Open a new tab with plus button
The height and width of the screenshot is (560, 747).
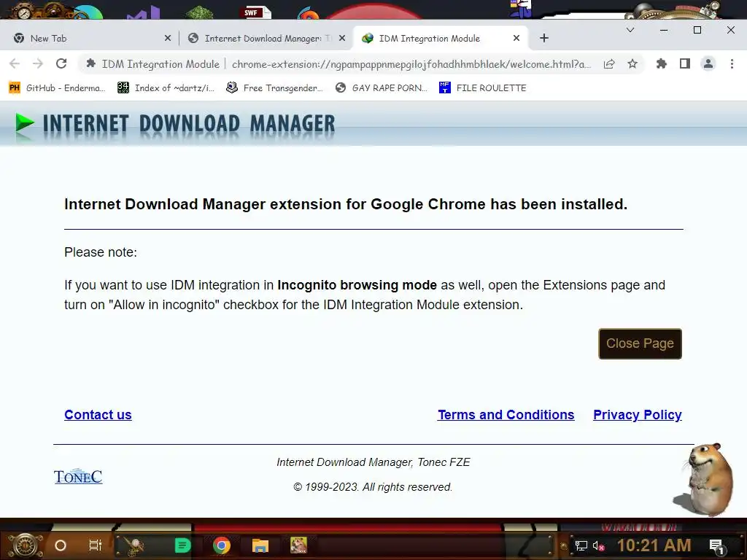point(544,38)
